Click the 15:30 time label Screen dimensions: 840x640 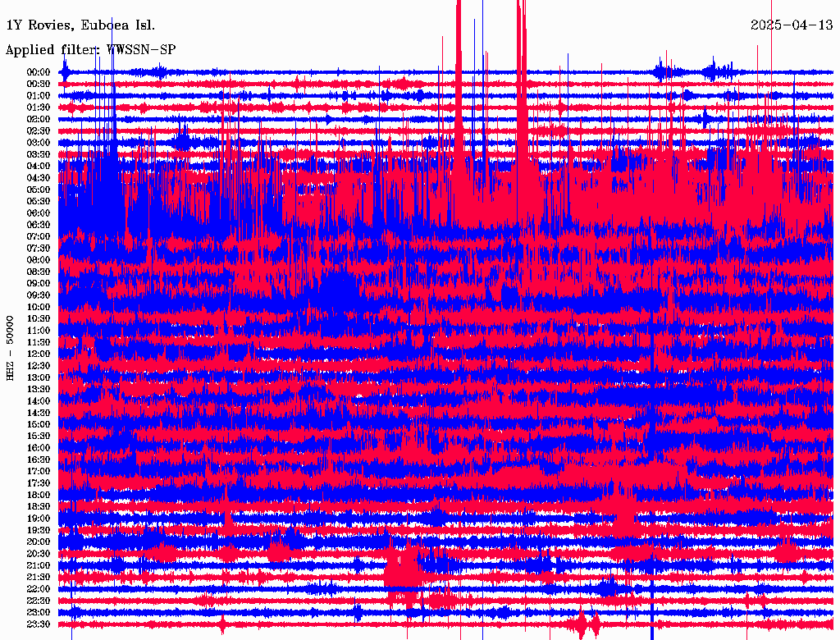[39, 436]
